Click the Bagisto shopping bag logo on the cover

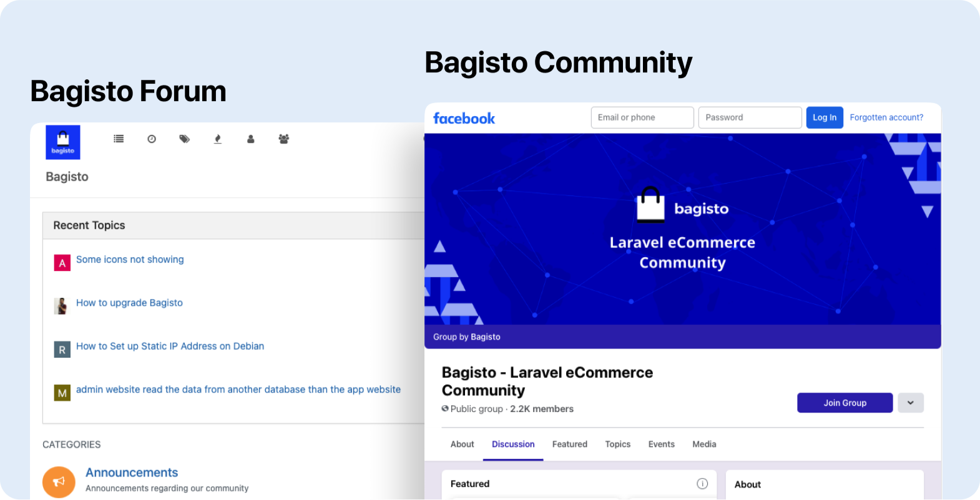coord(650,204)
